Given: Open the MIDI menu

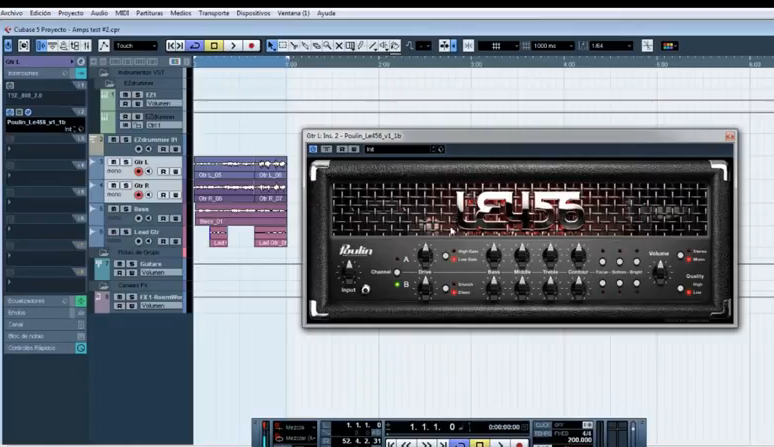Looking at the screenshot, I should (122, 13).
